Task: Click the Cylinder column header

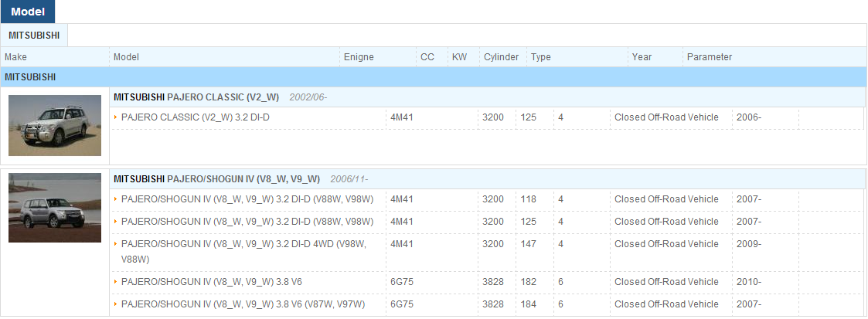Action: [x=502, y=57]
